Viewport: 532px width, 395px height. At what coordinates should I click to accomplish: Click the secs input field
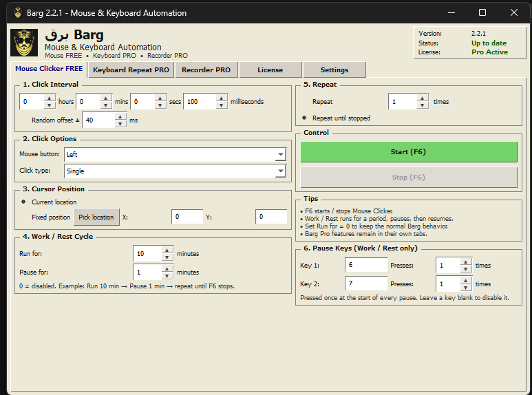point(143,102)
